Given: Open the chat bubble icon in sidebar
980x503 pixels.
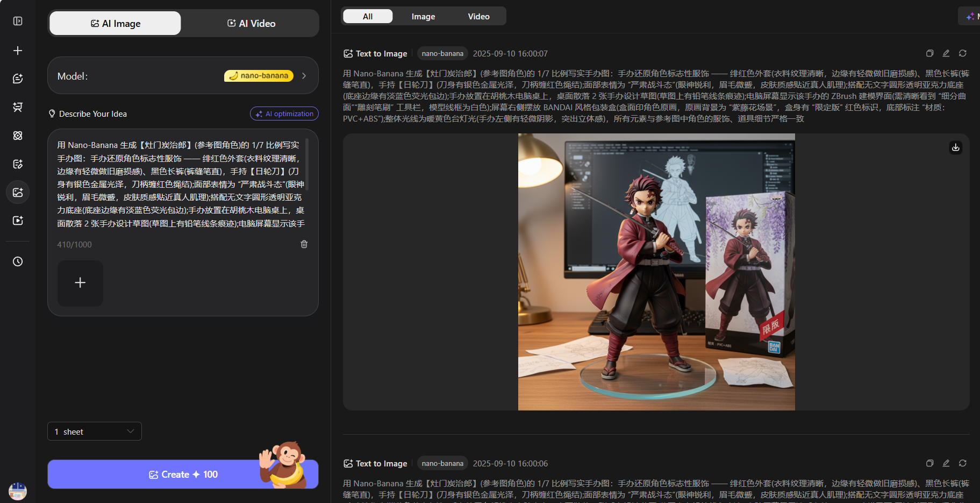Looking at the screenshot, I should [18, 79].
